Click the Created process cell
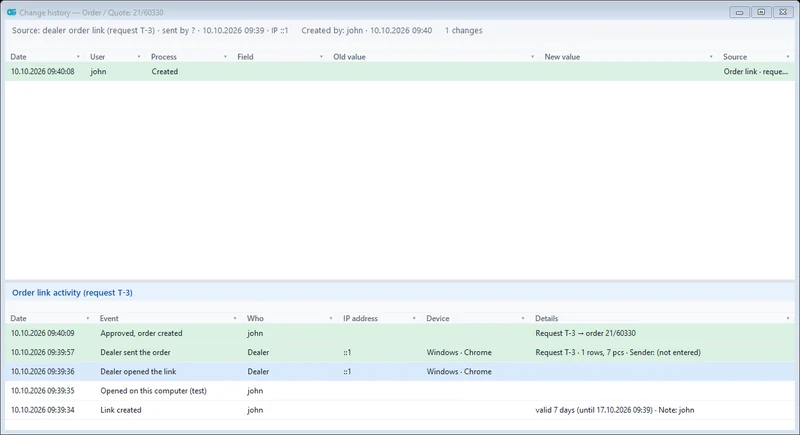The image size is (800, 435). pyautogui.click(x=165, y=72)
